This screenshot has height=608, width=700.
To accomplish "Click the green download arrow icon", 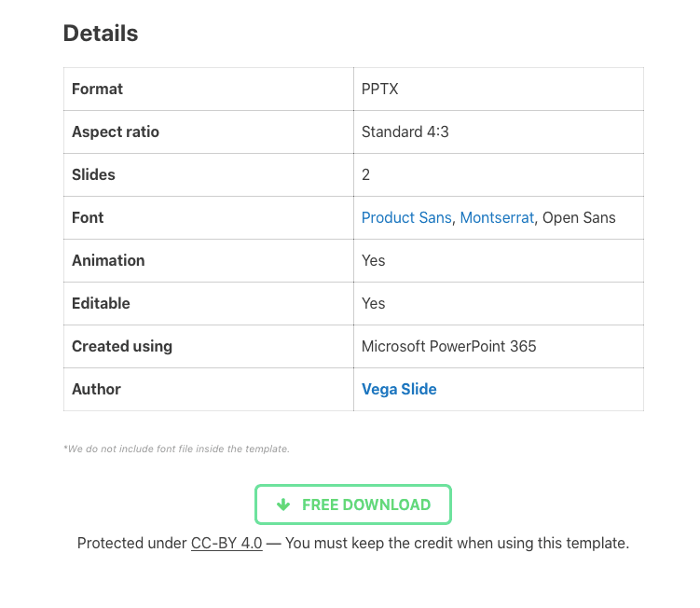I will [283, 504].
